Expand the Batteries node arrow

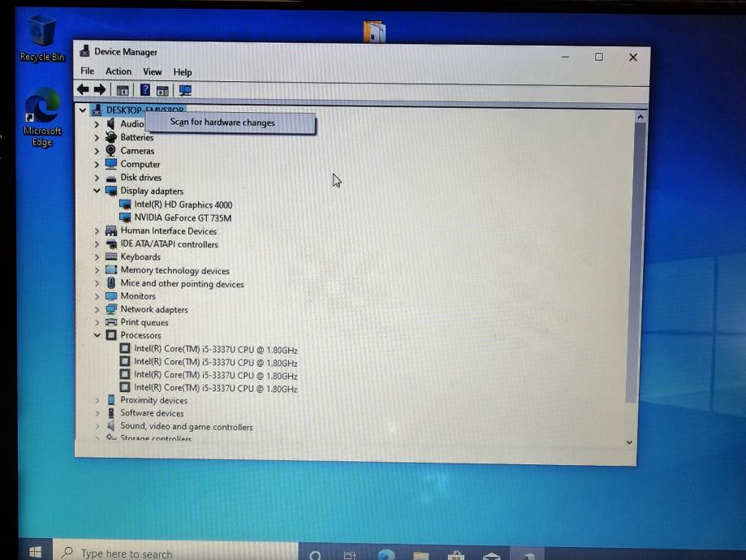97,137
